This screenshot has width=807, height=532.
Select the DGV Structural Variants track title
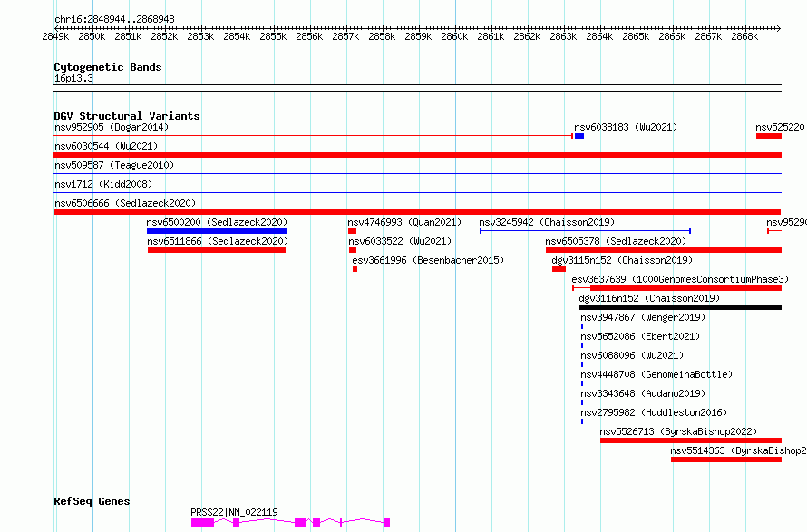127,116
